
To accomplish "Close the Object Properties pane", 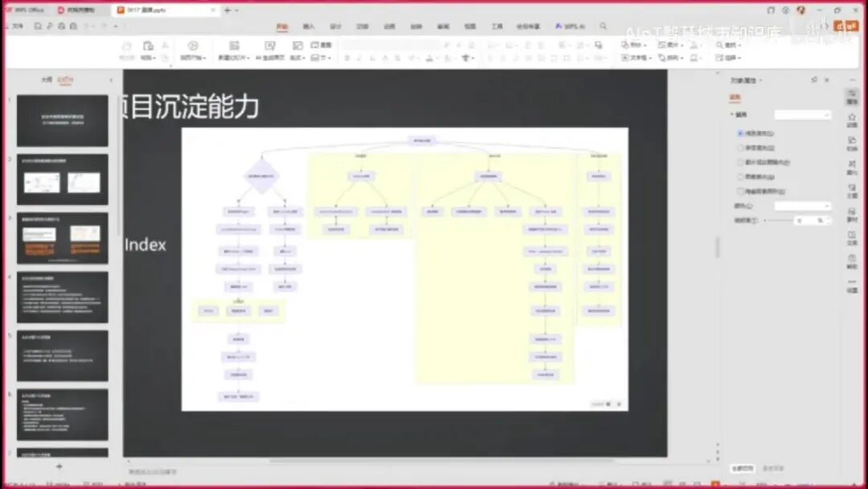I will pyautogui.click(x=827, y=80).
